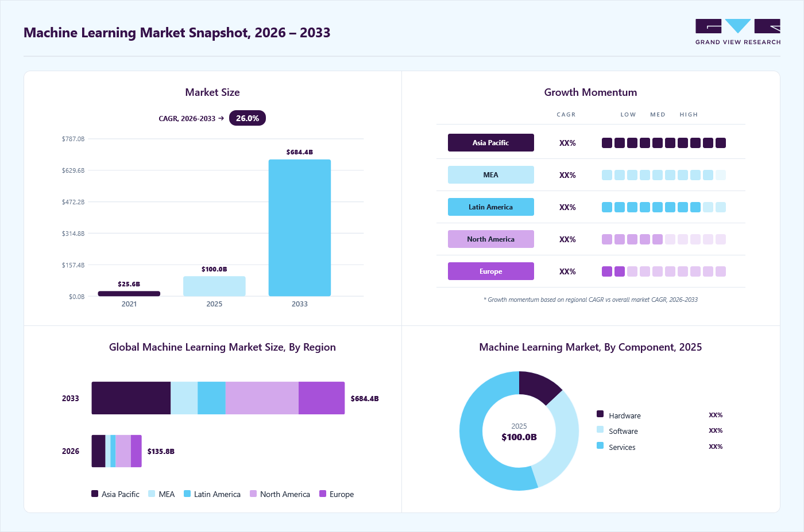Click the $25.6B label above 2021 bar
This screenshot has height=532, width=804.
pos(129,284)
